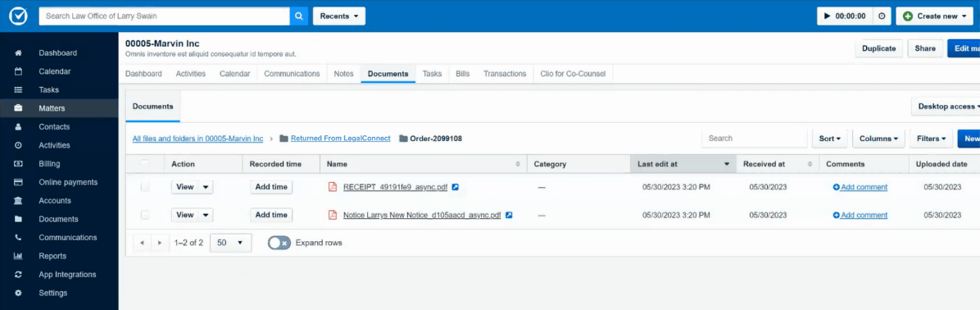Sort by Name column arrows
Image resolution: width=980 pixels, height=310 pixels.
[518, 164]
